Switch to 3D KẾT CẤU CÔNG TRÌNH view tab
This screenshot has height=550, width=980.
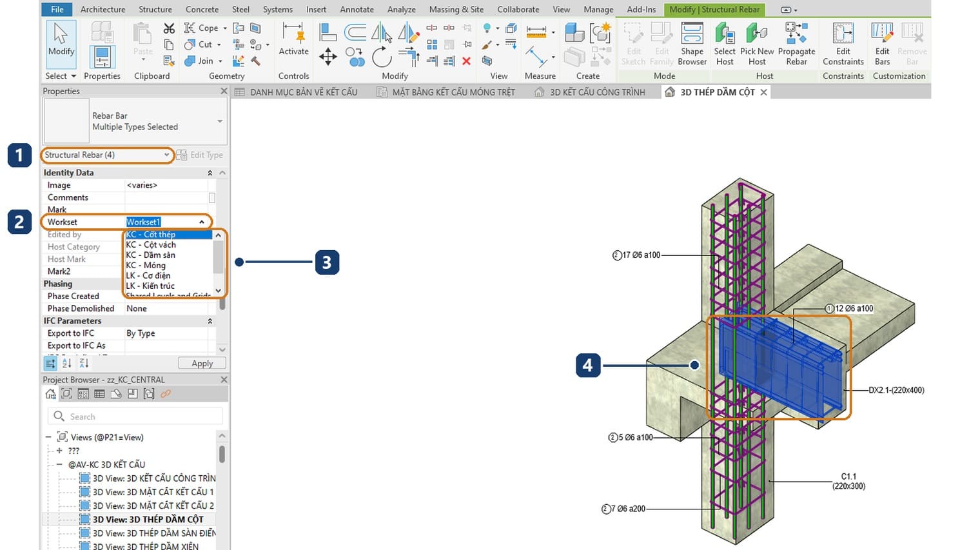[590, 92]
